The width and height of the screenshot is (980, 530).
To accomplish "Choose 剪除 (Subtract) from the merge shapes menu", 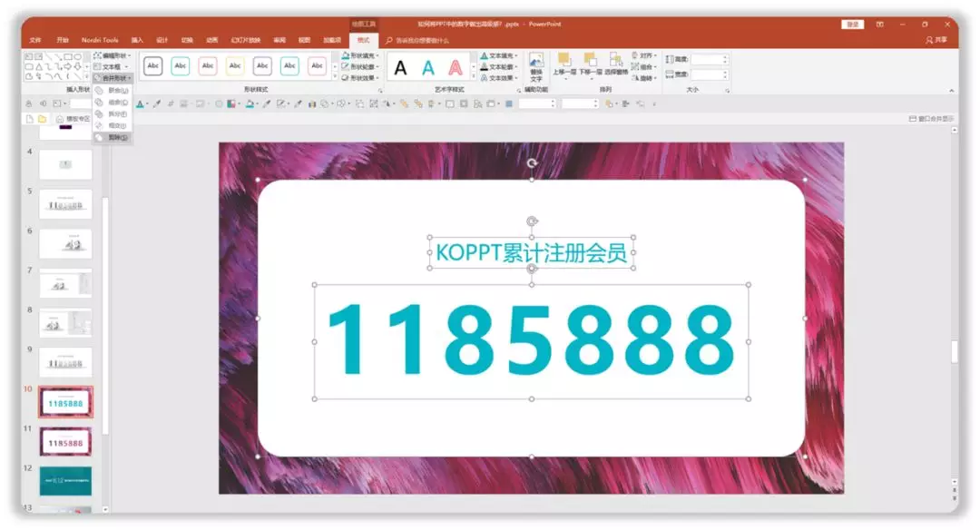I will pos(113,138).
